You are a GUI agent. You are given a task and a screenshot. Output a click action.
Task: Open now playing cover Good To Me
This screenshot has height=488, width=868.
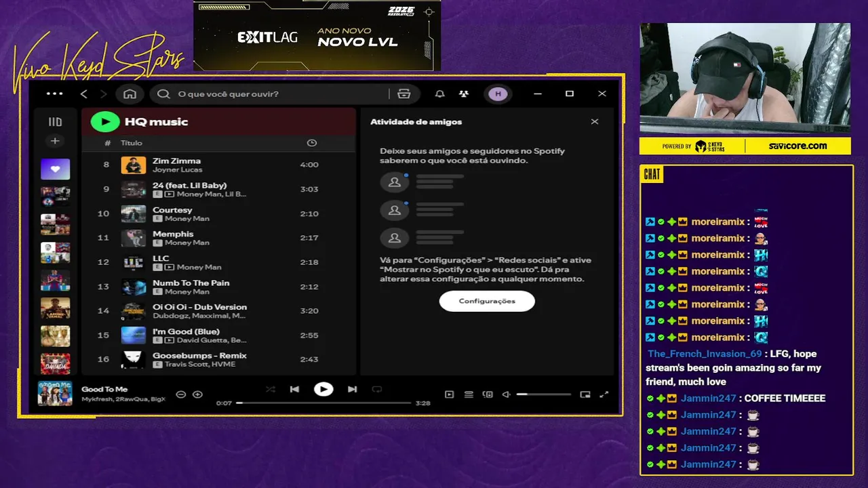55,393
